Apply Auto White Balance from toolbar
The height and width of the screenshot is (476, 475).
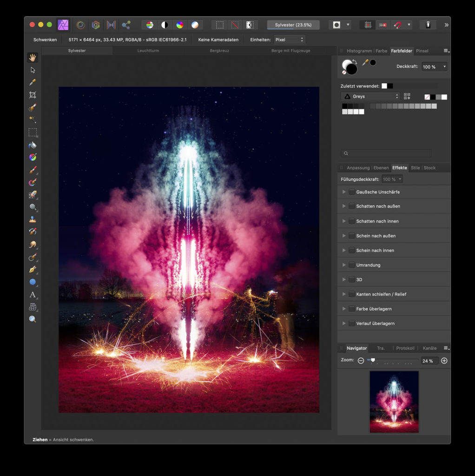pyautogui.click(x=195, y=25)
